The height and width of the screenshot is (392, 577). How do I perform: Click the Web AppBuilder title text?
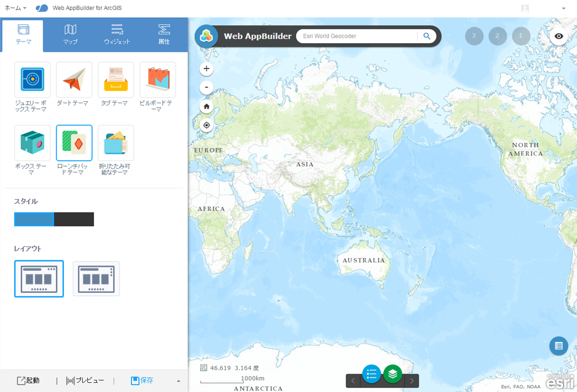[x=258, y=36]
